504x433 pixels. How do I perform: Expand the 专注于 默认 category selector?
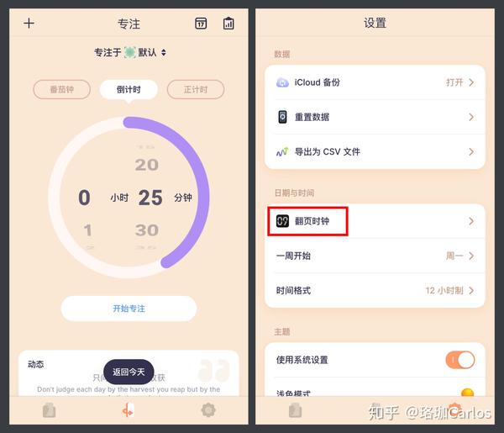[130, 52]
